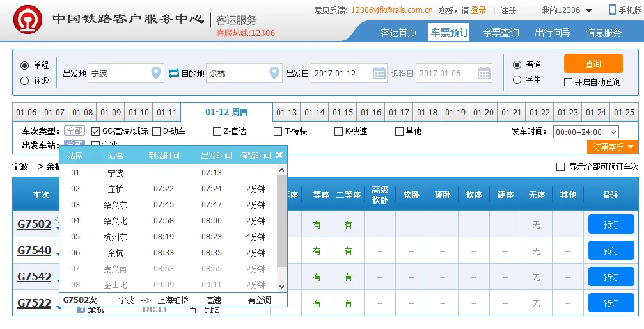
Task: Click the 注册 register link
Action: point(508,10)
